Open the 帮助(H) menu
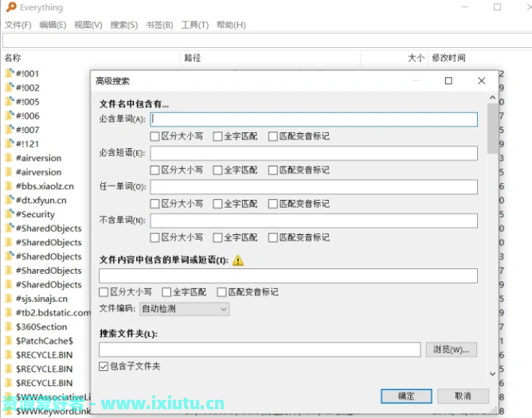The height and width of the screenshot is (418, 532). tap(231, 25)
